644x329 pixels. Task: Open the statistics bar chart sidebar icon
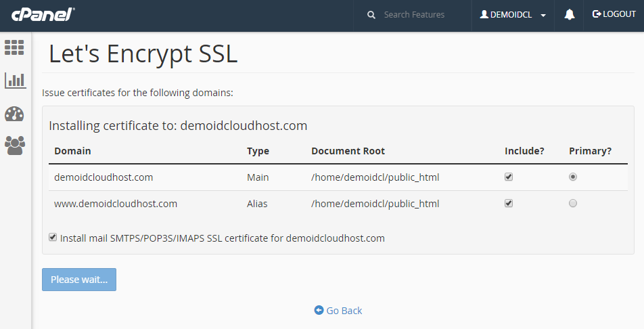click(x=15, y=80)
